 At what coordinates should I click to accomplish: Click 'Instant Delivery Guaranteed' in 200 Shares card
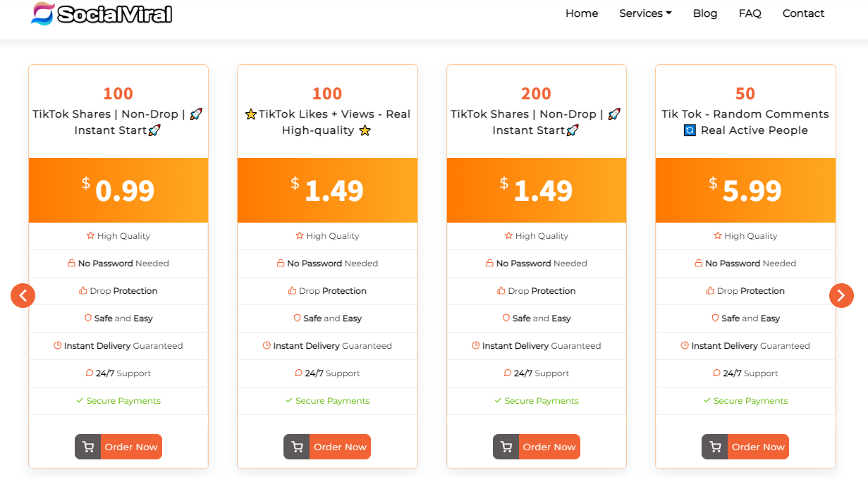542,346
